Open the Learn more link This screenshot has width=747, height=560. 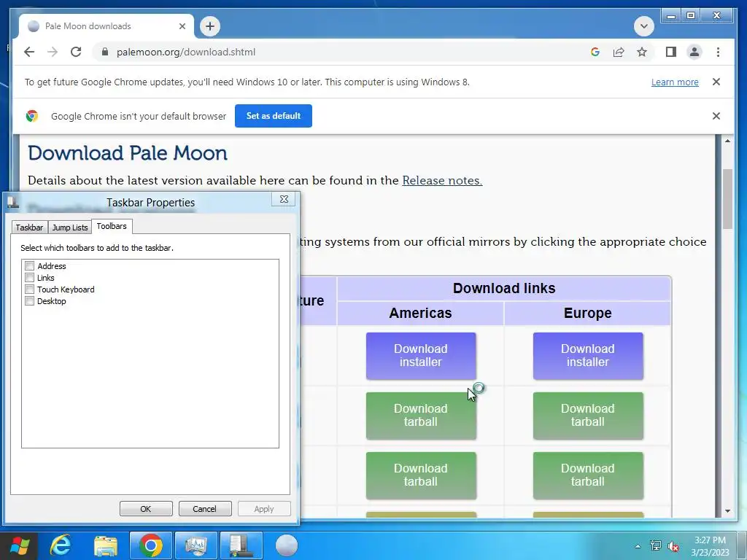tap(675, 82)
